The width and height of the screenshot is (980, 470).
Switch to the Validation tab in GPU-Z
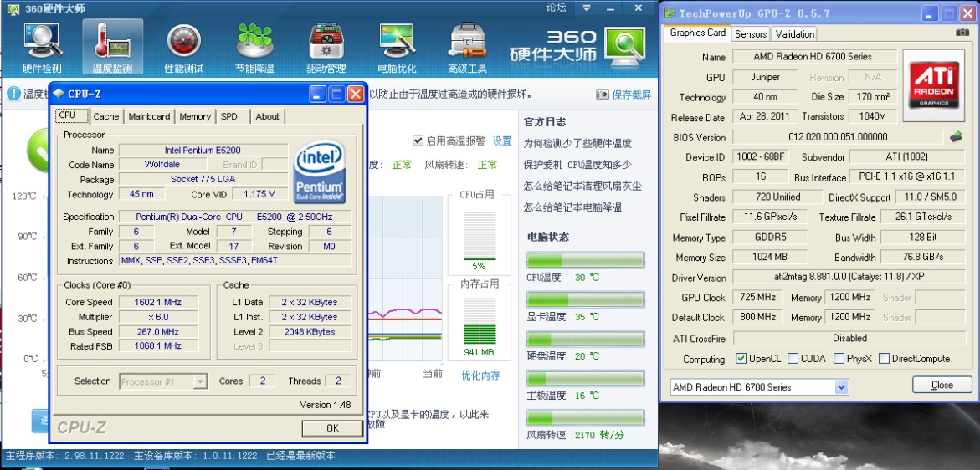coord(794,34)
